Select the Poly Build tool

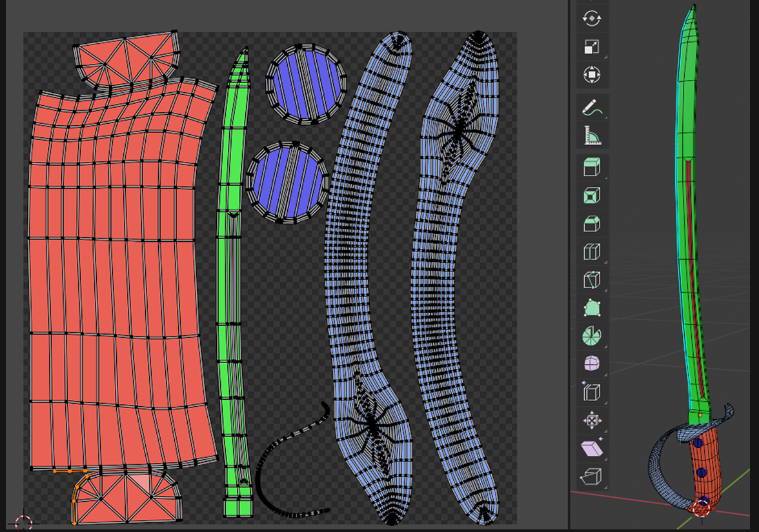(592, 308)
